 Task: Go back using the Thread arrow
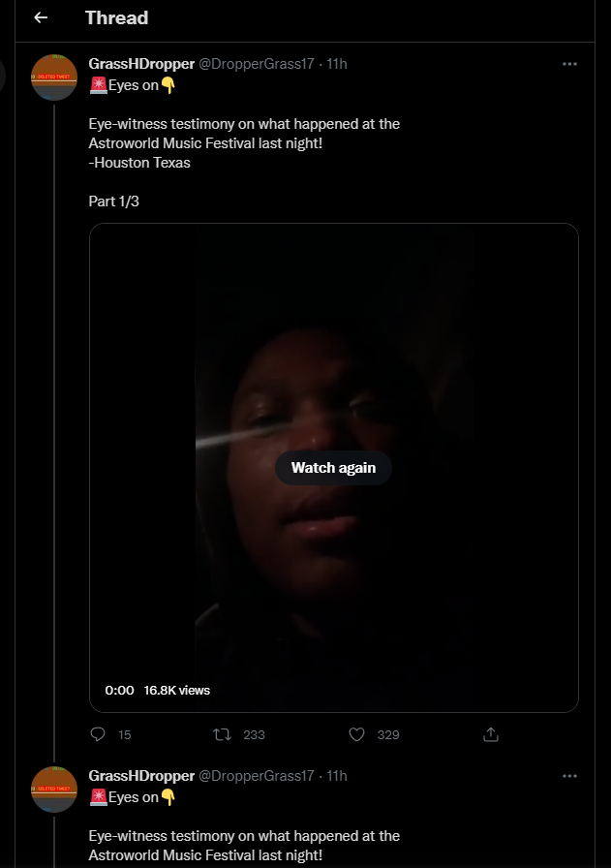click(41, 17)
